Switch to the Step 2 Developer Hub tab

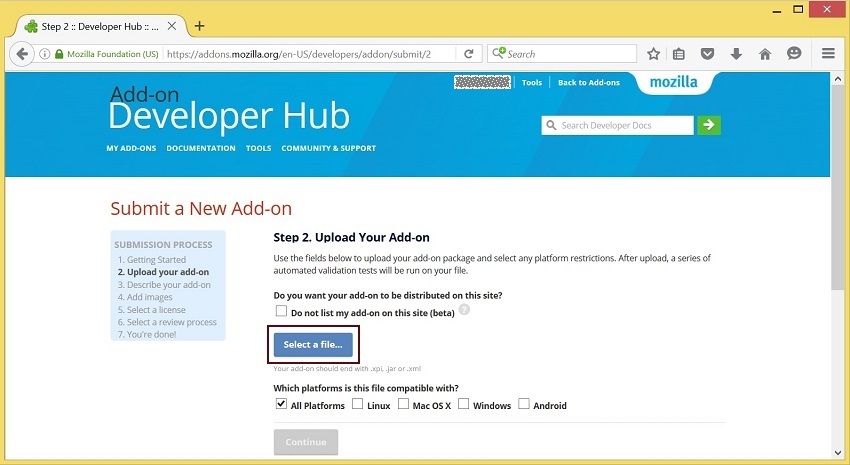(99, 26)
